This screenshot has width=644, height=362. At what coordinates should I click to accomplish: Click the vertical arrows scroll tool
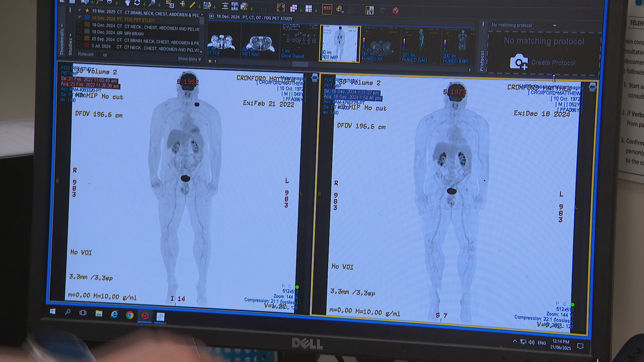pos(234,6)
